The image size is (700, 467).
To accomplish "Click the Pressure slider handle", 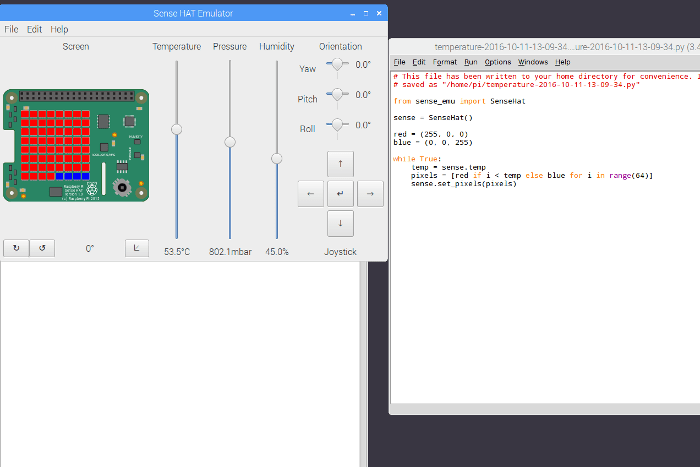I will pos(230,142).
